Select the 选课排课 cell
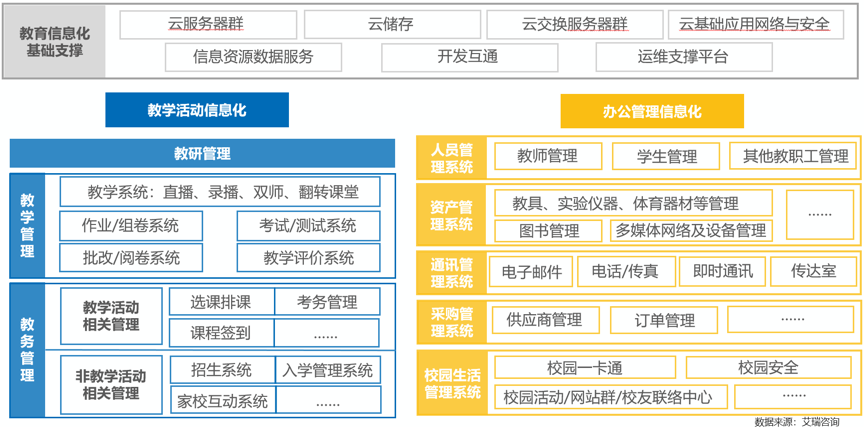This screenshot has height=427, width=864. 222,301
